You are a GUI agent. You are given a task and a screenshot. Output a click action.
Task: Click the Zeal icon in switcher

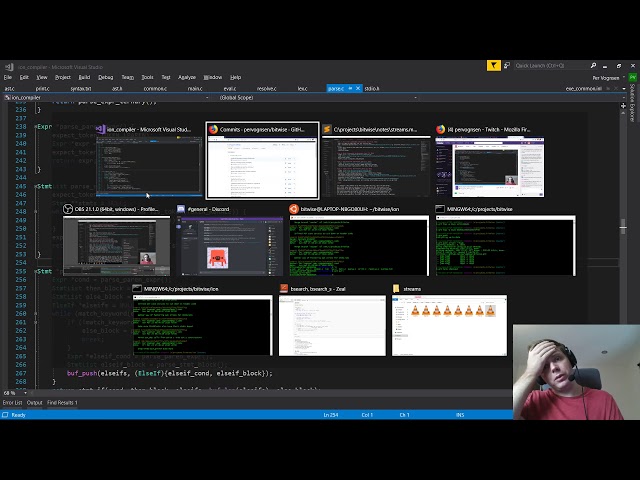[x=284, y=289]
